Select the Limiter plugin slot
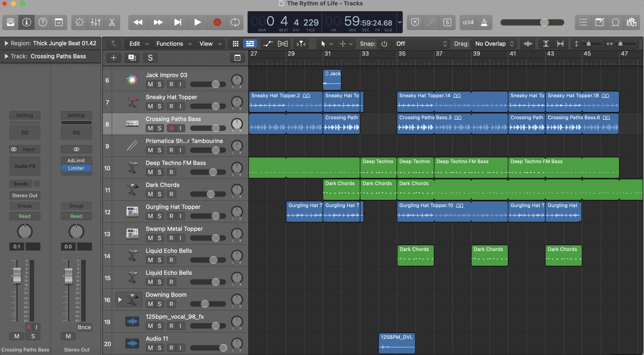The height and width of the screenshot is (355, 644). coord(76,168)
